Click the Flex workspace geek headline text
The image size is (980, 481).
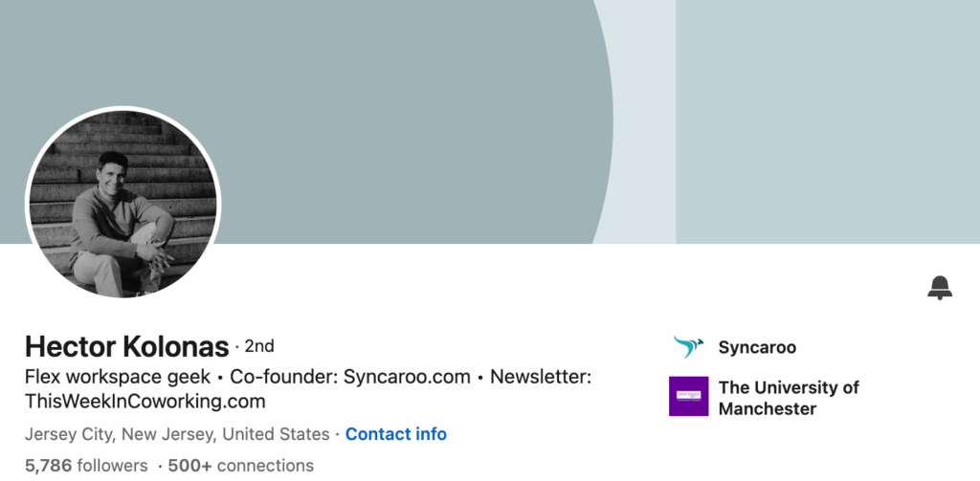118,377
